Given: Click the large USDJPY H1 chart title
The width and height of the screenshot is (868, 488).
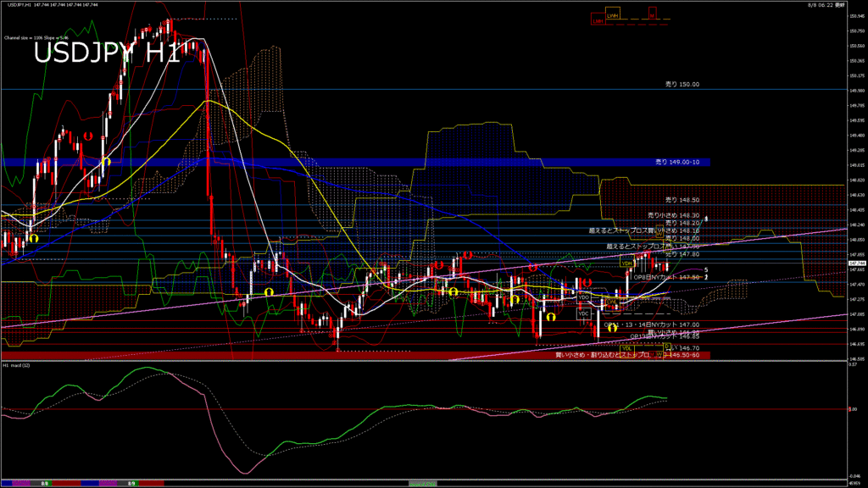Looking at the screenshot, I should [x=106, y=53].
